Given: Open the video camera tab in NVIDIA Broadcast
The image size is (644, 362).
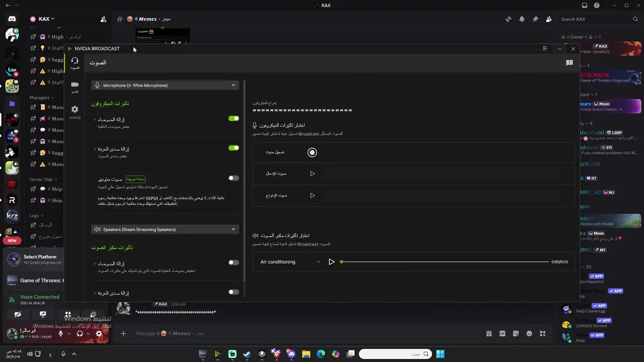Looking at the screenshot, I should tap(74, 87).
